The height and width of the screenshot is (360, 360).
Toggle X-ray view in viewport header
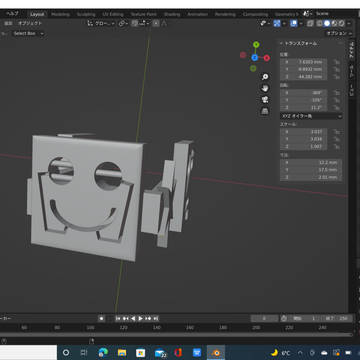click(310, 23)
